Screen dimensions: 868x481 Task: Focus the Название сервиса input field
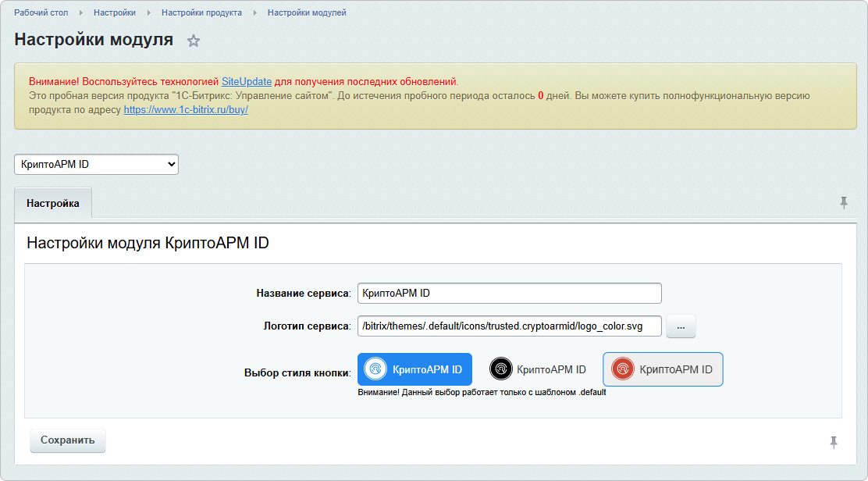click(x=509, y=294)
